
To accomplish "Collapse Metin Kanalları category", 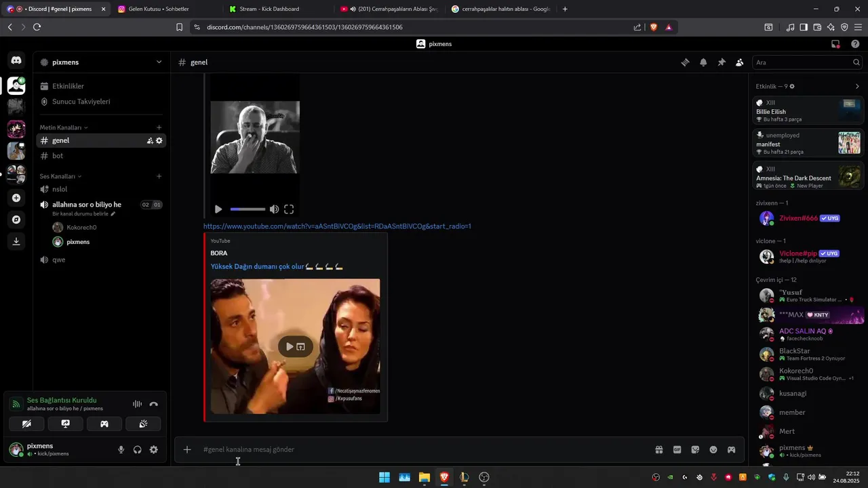I will tap(64, 127).
